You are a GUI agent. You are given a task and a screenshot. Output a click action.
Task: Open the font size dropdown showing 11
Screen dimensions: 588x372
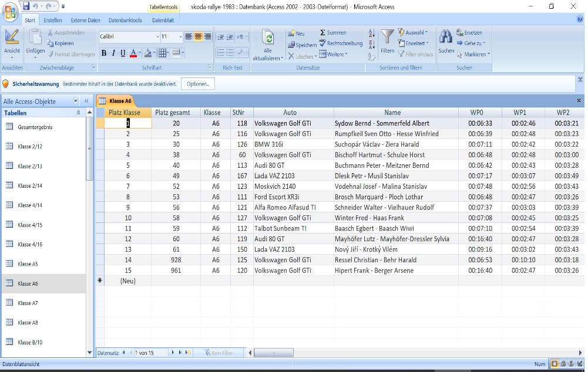pyautogui.click(x=180, y=37)
